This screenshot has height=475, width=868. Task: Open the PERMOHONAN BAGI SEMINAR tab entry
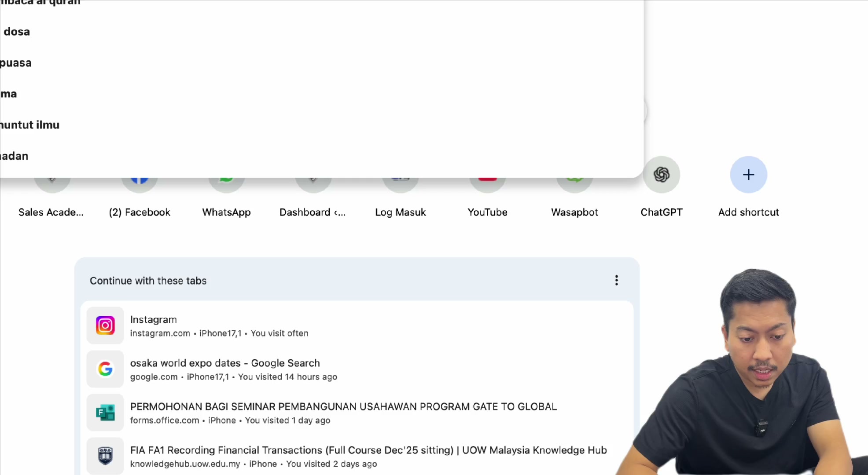coord(343,407)
